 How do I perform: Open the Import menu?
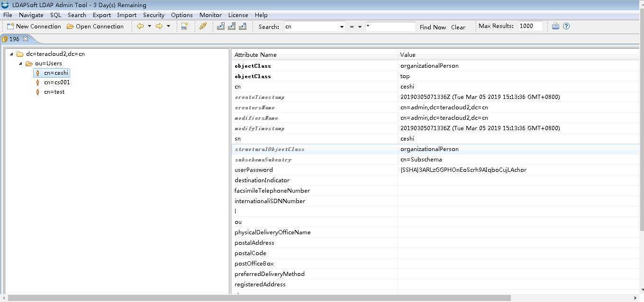(127, 15)
